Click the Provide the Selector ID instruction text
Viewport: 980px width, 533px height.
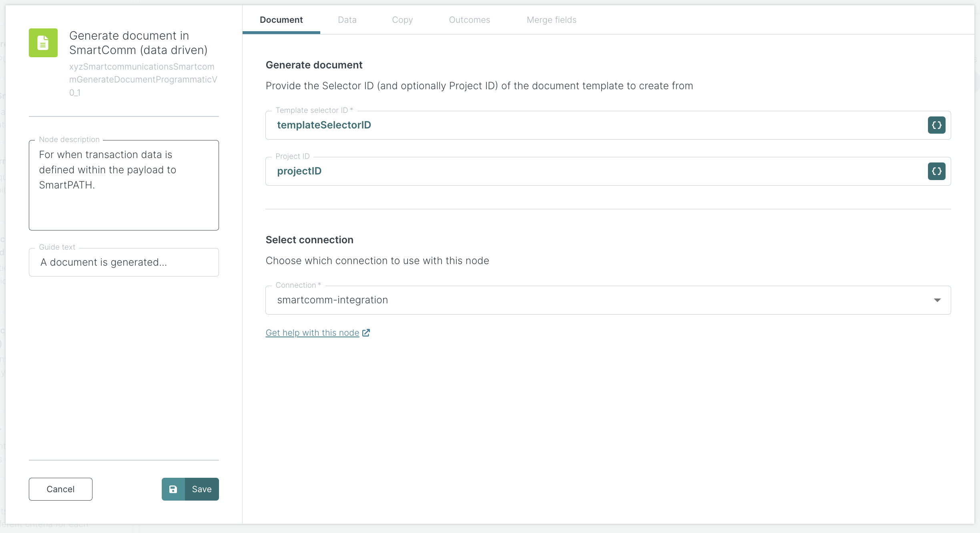point(479,86)
